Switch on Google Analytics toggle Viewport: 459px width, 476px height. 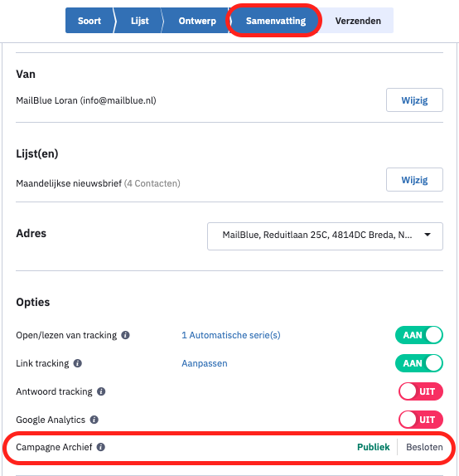click(x=421, y=420)
